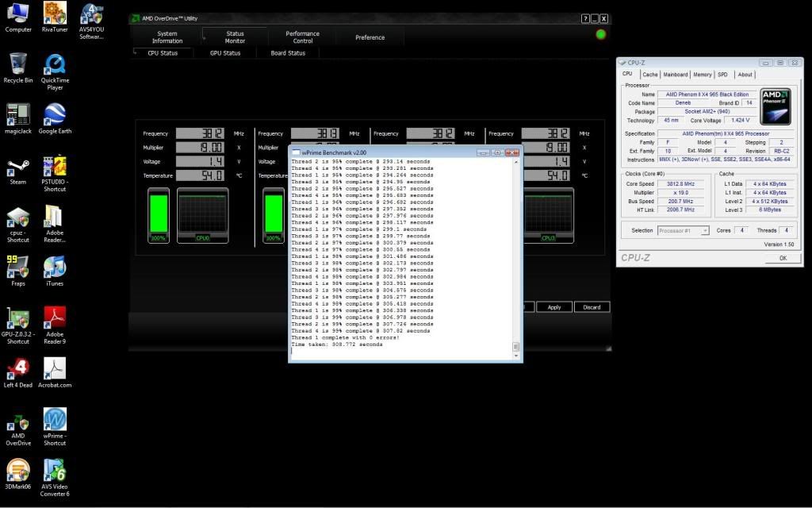The image size is (812, 508).
Task: Click OK in the CPU-Z window
Action: pos(783,258)
